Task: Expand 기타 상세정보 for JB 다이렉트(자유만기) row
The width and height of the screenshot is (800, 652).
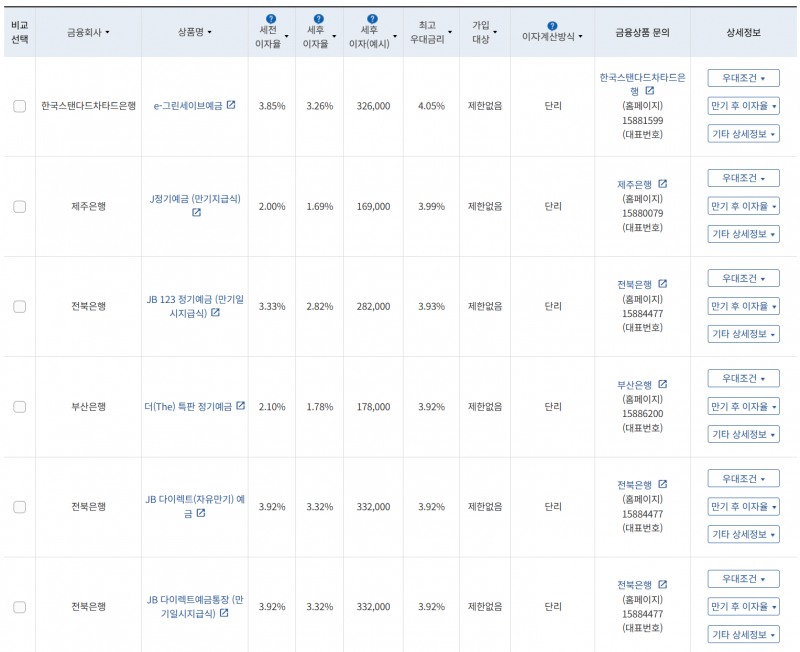Action: [x=743, y=534]
